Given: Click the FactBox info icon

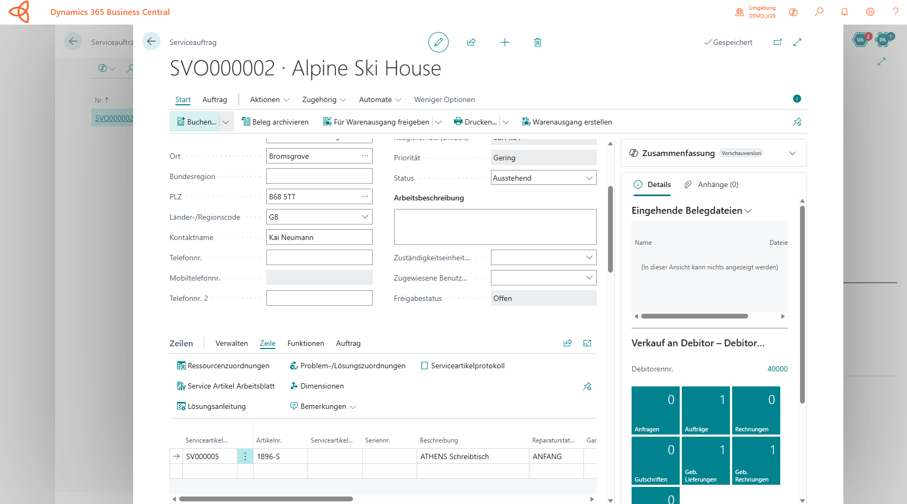Looking at the screenshot, I should (x=797, y=99).
